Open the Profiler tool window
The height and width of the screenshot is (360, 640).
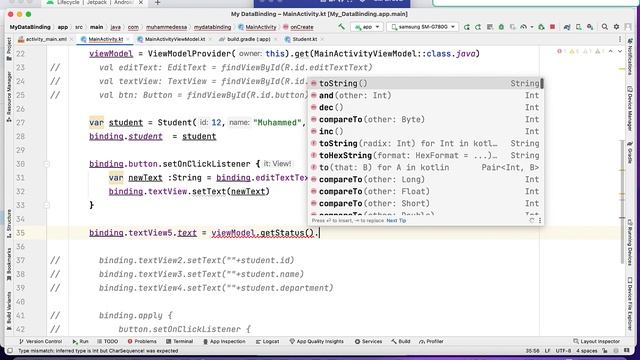click(431, 341)
